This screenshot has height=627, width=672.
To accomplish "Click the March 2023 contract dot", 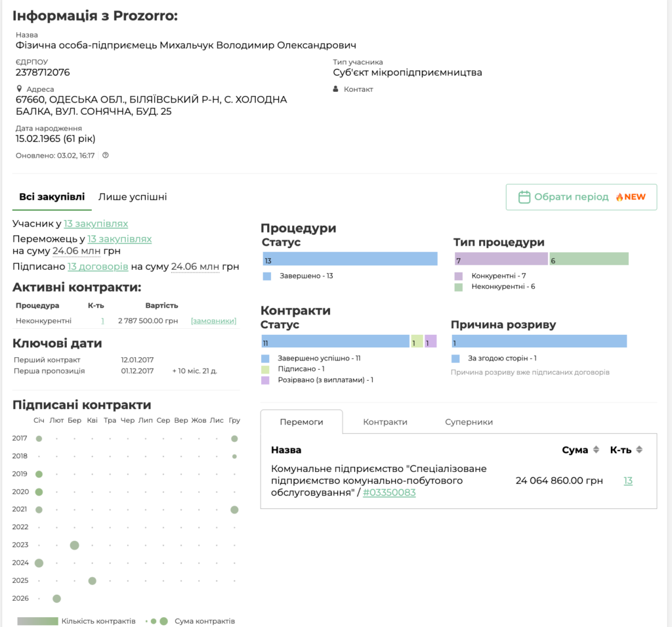I will (x=75, y=545).
